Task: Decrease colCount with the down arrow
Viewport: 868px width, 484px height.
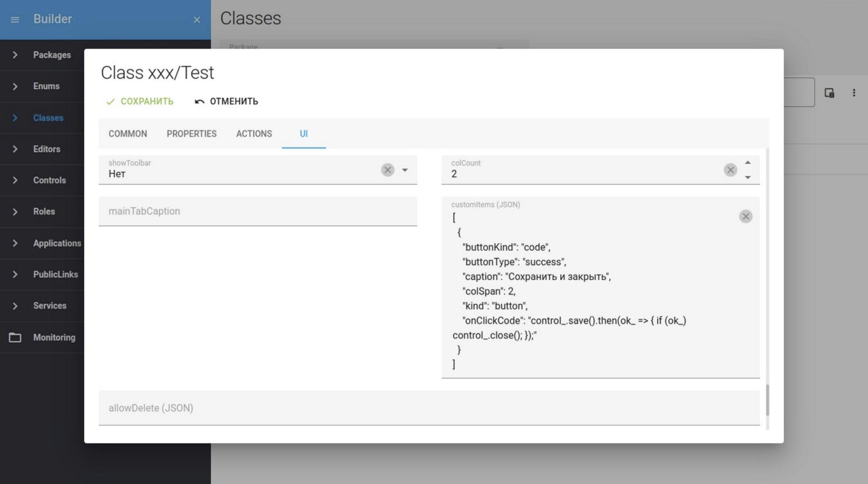Action: [748, 177]
